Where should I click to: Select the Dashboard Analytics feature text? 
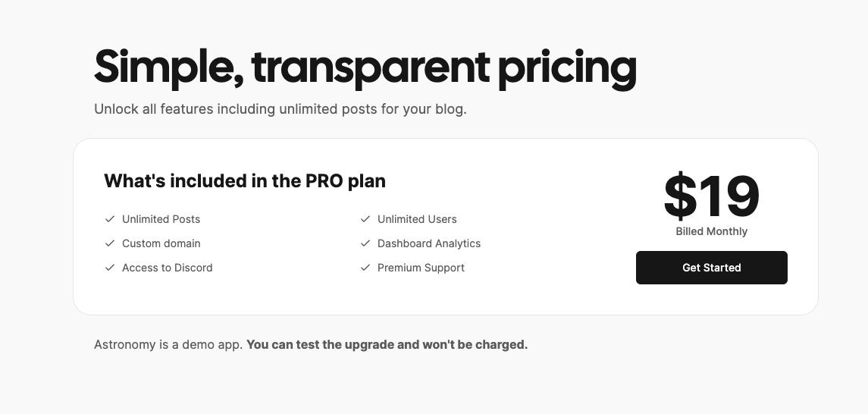tap(429, 243)
